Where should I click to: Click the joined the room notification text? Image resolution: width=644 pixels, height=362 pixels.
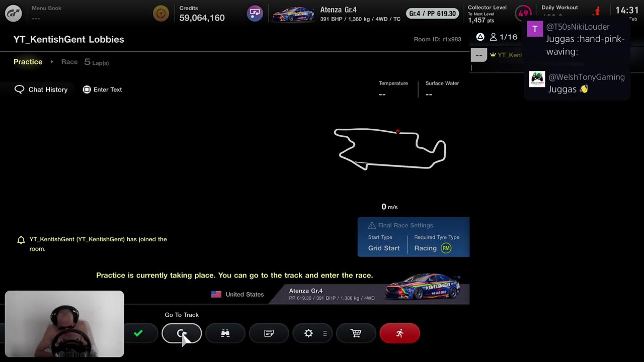click(98, 244)
